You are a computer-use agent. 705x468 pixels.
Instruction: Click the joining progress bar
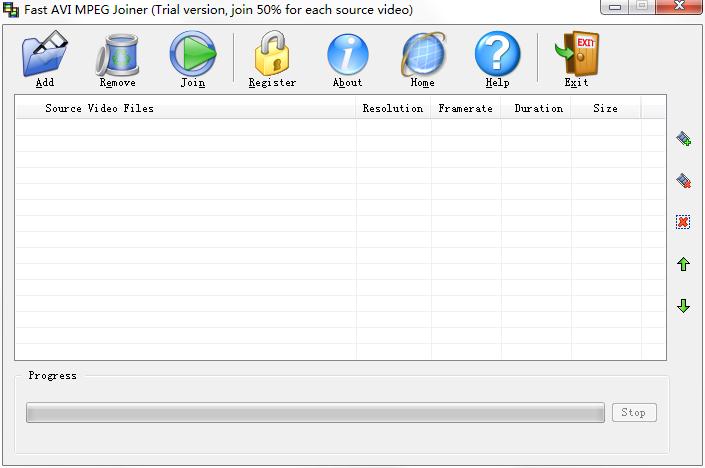click(315, 413)
